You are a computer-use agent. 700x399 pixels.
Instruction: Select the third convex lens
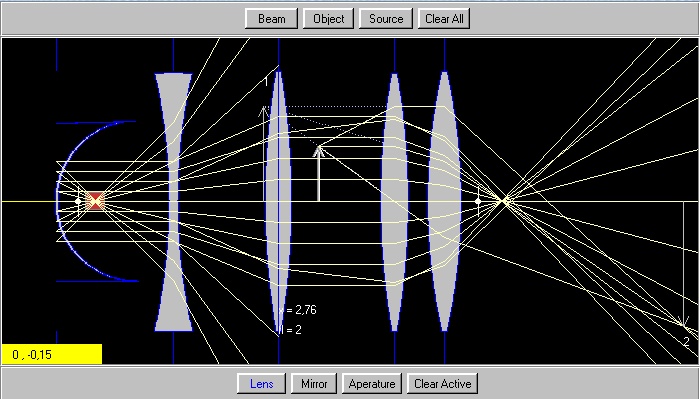(395, 202)
